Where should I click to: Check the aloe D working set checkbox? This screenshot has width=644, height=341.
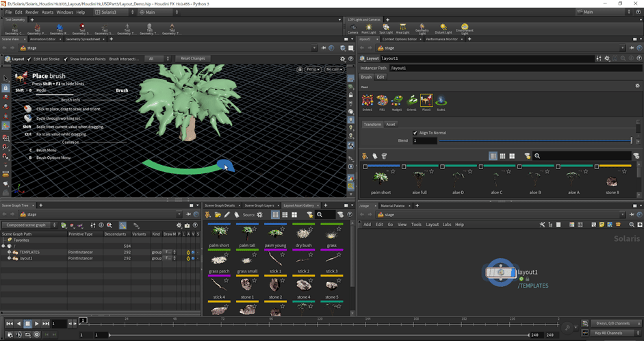coord(442,166)
